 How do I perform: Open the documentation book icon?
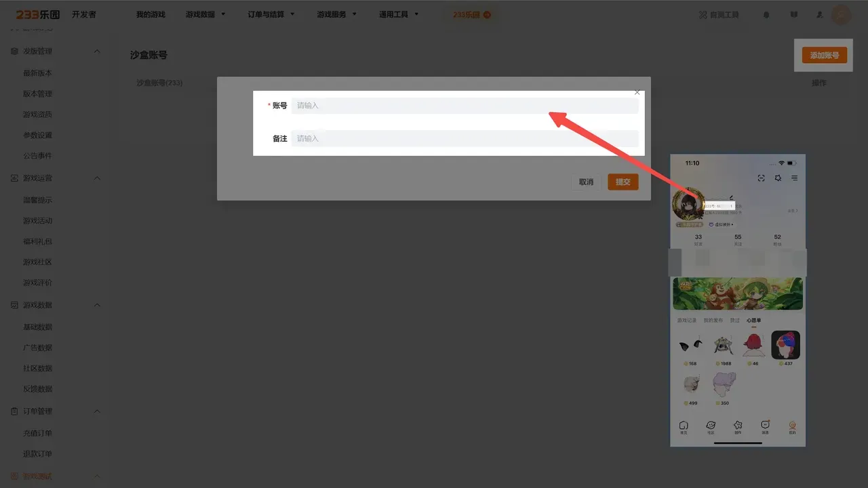[794, 15]
